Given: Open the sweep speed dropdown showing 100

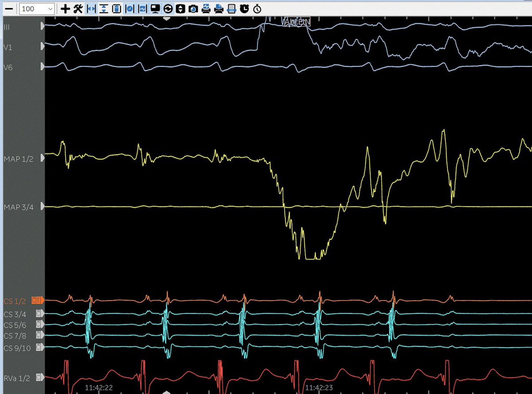Looking at the screenshot, I should tap(37, 8).
